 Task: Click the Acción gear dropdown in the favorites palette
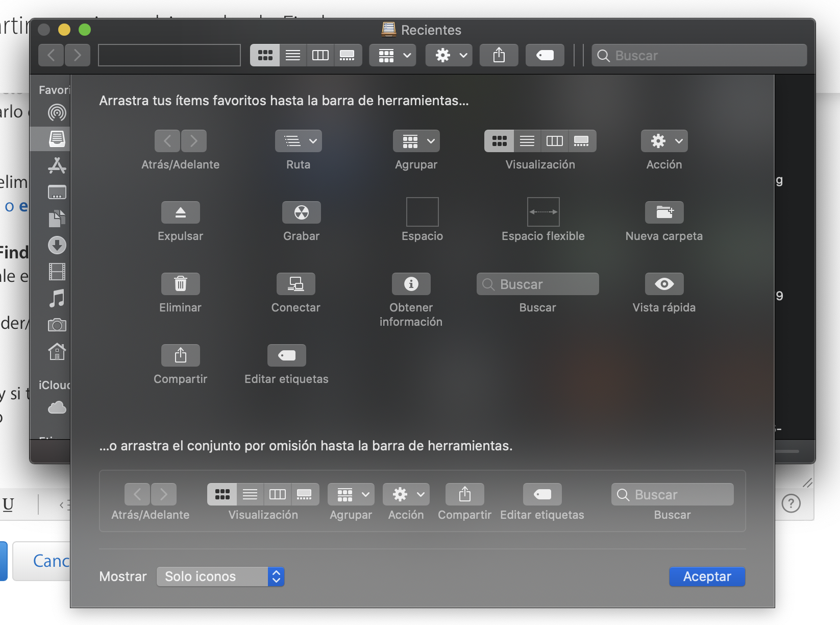pyautogui.click(x=664, y=141)
